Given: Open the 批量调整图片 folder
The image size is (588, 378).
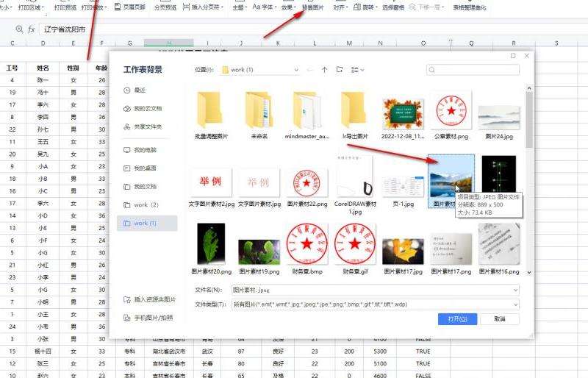Looking at the screenshot, I should click(210, 112).
